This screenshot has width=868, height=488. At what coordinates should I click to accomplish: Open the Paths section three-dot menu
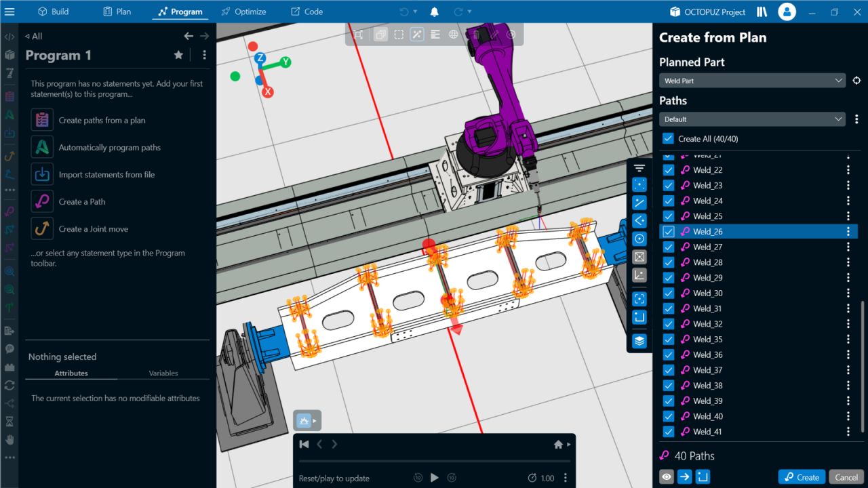(856, 119)
